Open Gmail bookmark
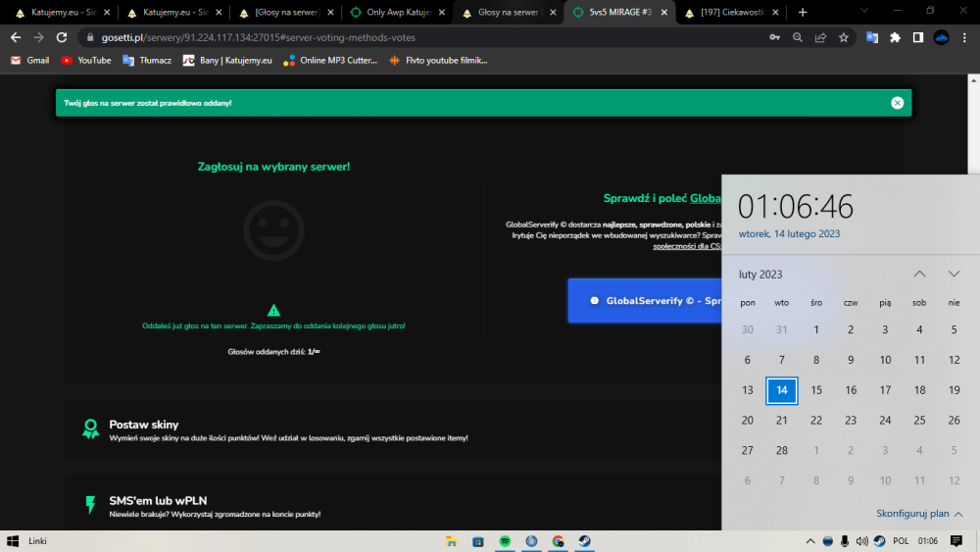 point(30,61)
